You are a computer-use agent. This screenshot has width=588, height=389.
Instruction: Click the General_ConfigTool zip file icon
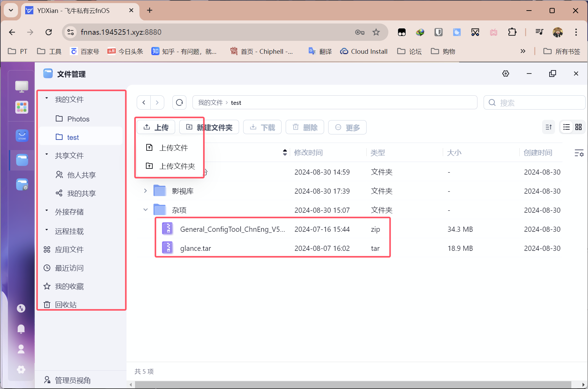pos(168,229)
